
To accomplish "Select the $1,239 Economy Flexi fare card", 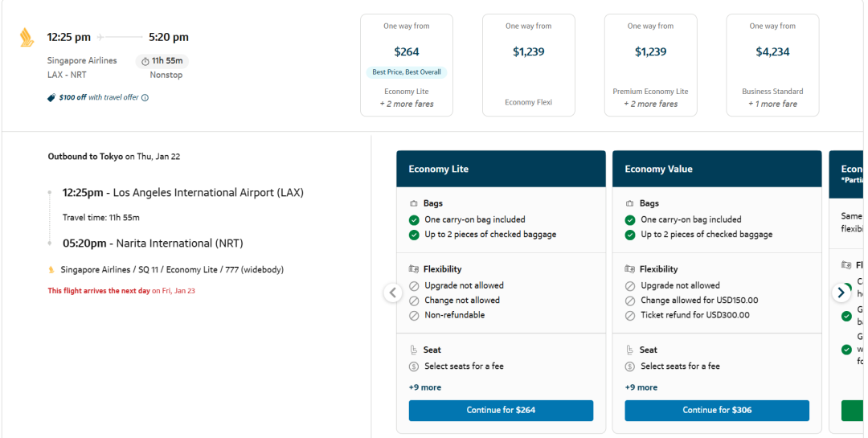I will click(529, 65).
